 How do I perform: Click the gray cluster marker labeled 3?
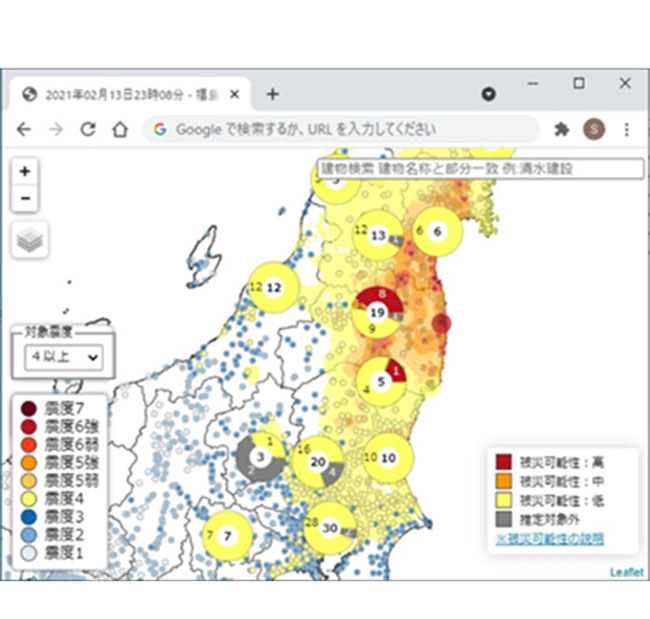(x=261, y=457)
